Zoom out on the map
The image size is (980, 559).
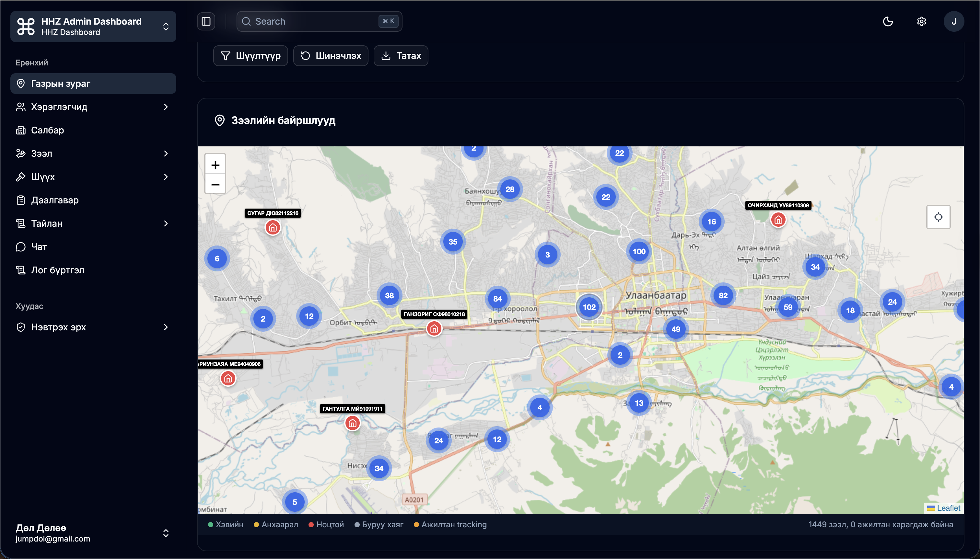215,185
